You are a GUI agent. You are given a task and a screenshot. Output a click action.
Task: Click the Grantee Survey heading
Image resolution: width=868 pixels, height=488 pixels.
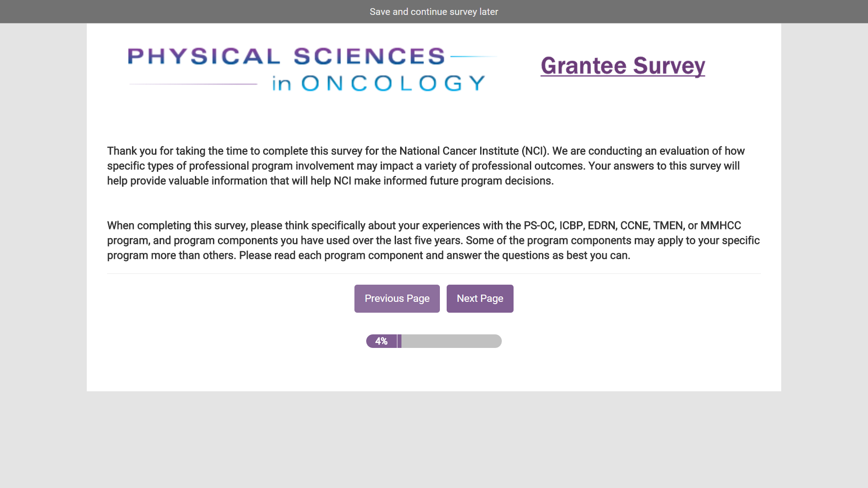[623, 66]
